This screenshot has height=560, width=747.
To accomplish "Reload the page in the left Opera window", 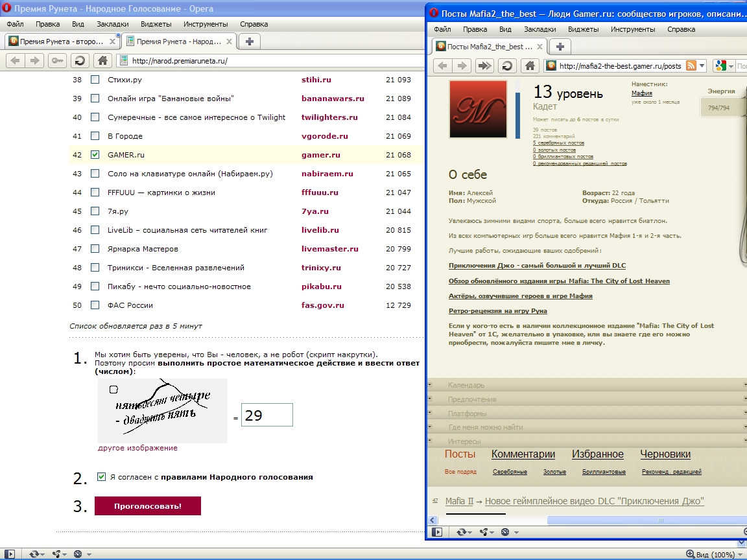I will (80, 60).
